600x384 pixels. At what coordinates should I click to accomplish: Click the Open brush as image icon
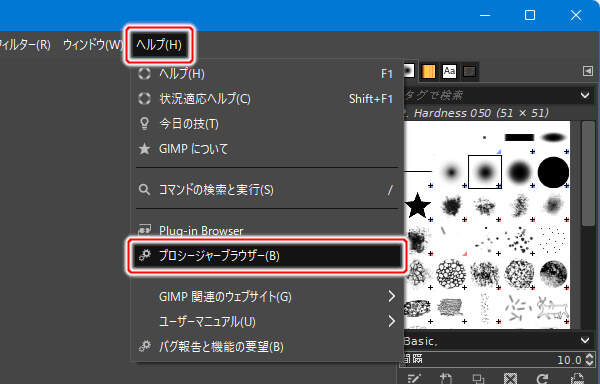click(577, 379)
